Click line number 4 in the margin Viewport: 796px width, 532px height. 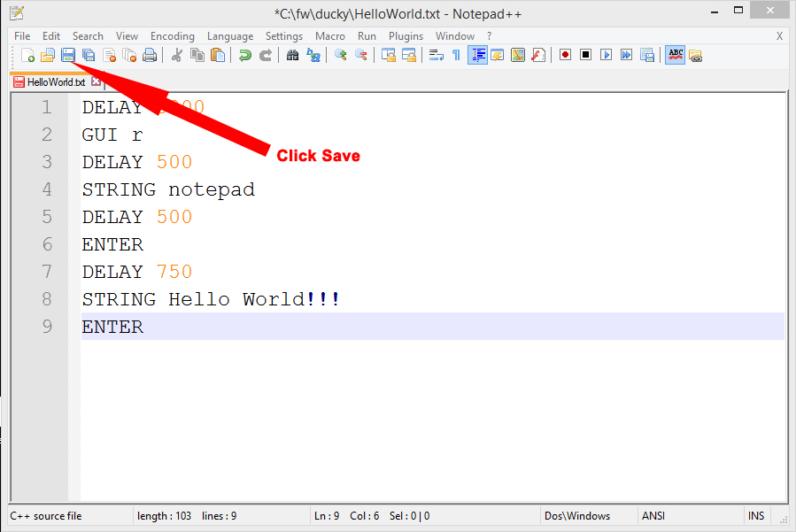click(47, 189)
